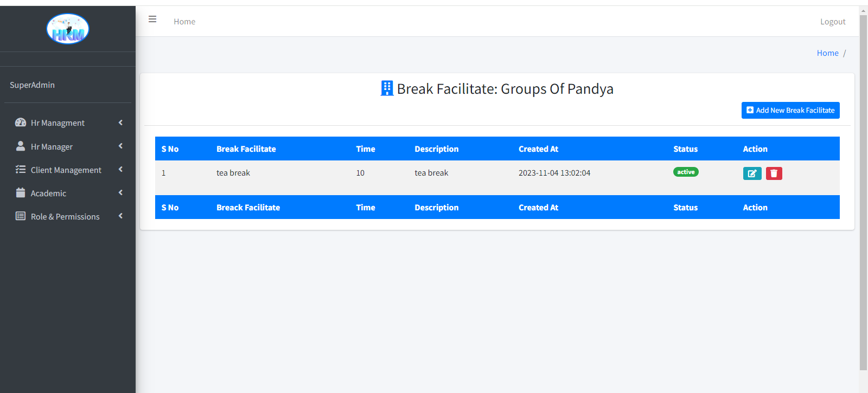Expand the Role & Permissions chevron
The image size is (868, 393).
pyautogui.click(x=120, y=216)
